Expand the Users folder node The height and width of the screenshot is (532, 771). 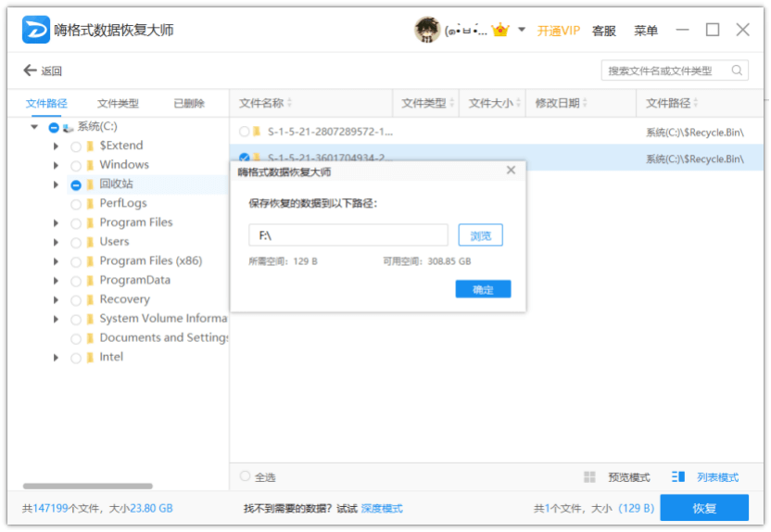pos(56,242)
